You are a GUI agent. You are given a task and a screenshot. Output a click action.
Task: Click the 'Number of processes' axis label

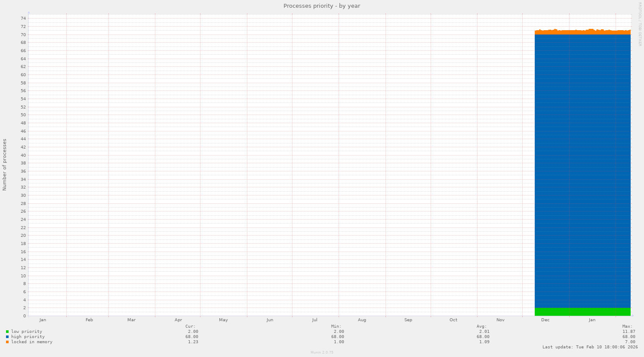point(5,165)
